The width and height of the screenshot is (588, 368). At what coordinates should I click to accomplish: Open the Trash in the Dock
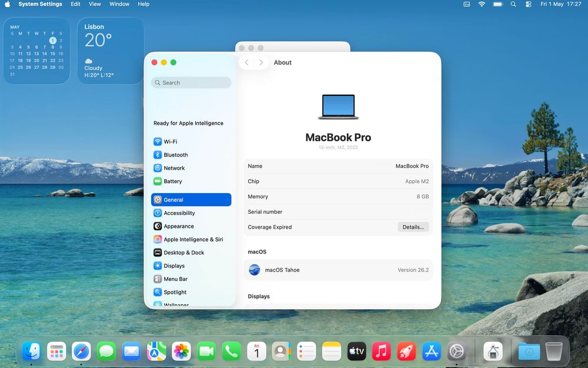[554, 352]
